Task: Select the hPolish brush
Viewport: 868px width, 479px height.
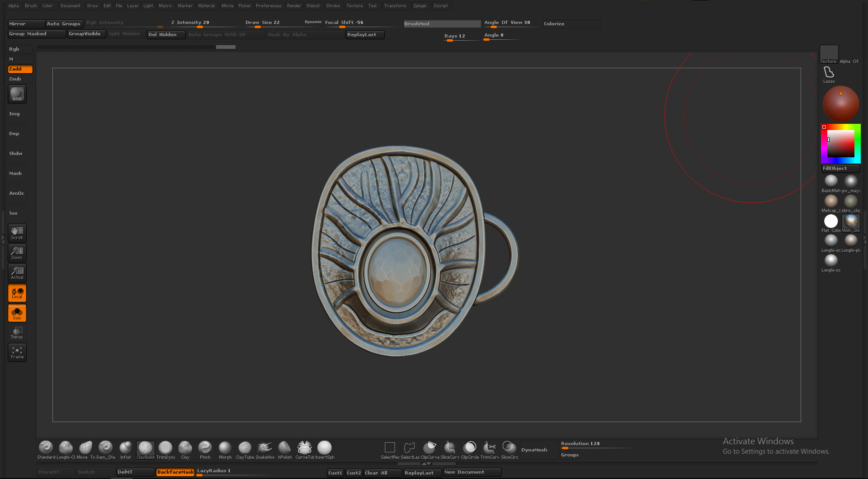Action: [x=284, y=450]
